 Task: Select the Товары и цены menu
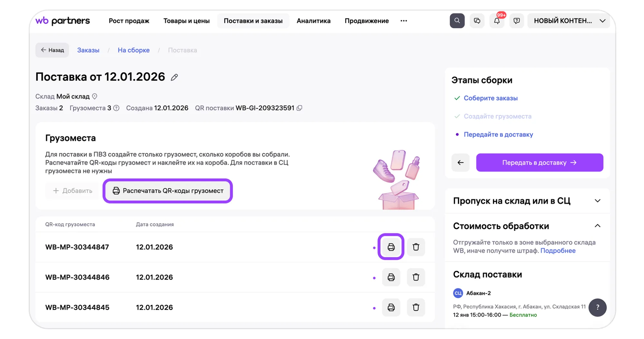point(186,21)
